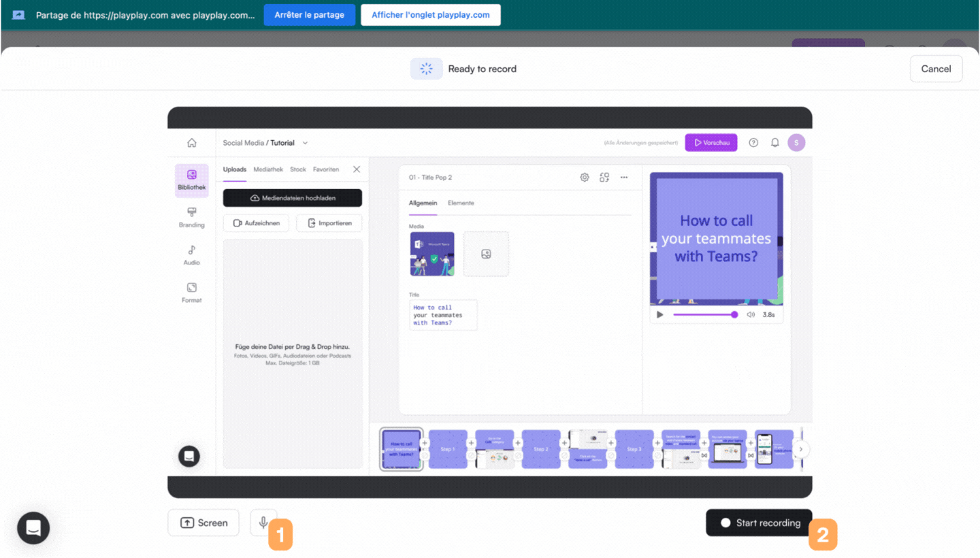The height and width of the screenshot is (558, 980).
Task: Select the Microsoft Teams media thumbnail
Action: pyautogui.click(x=432, y=254)
